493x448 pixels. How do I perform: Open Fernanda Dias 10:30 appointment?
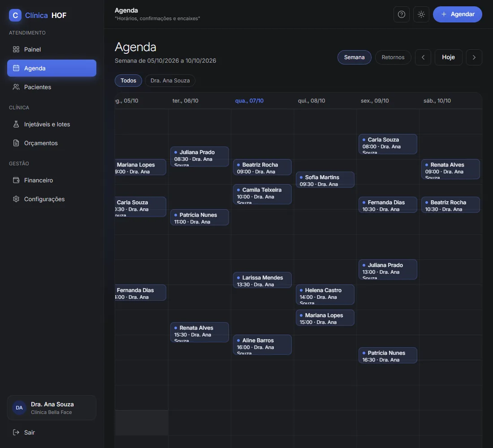pos(388,205)
